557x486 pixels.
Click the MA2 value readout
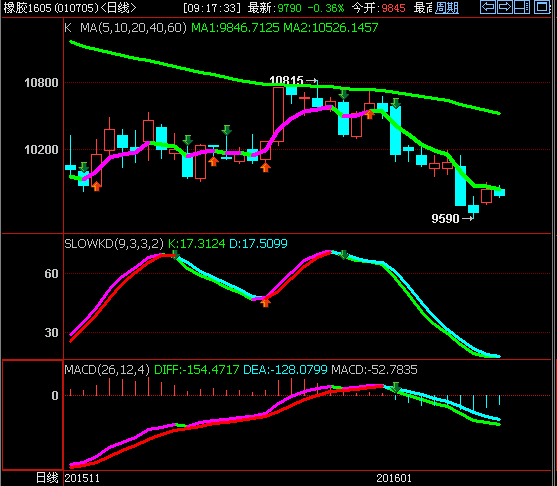pyautogui.click(x=331, y=28)
